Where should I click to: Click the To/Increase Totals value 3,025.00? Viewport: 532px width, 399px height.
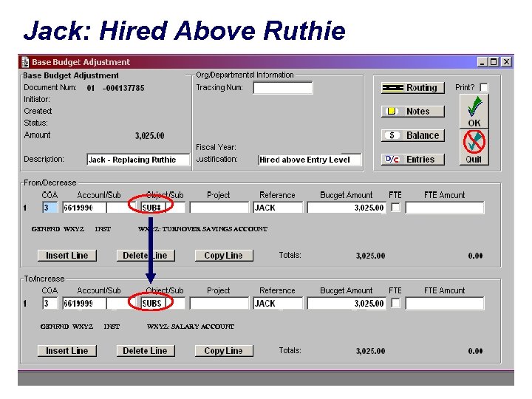coord(370,351)
